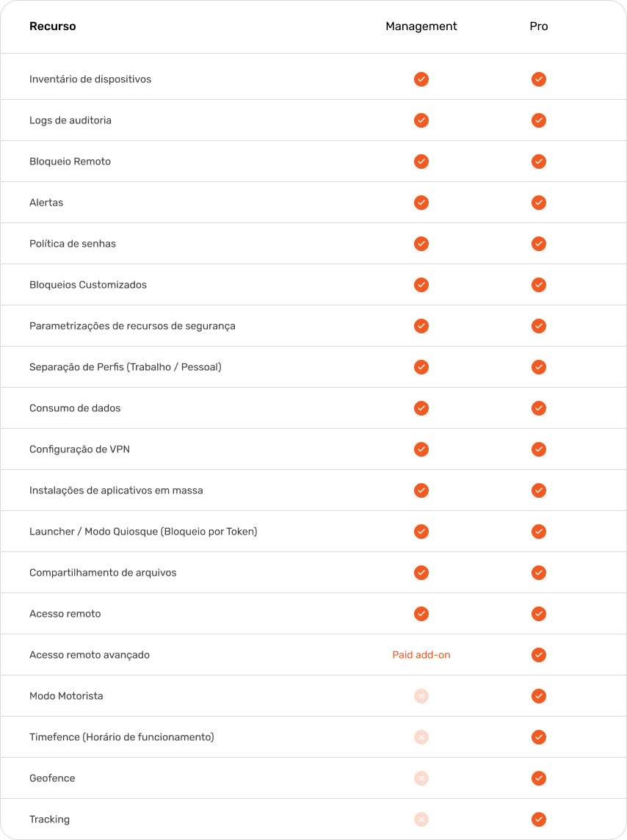Image resolution: width=627 pixels, height=840 pixels.
Task: Click Pro checkmark for Configuração de VPN
Action: pos(539,449)
